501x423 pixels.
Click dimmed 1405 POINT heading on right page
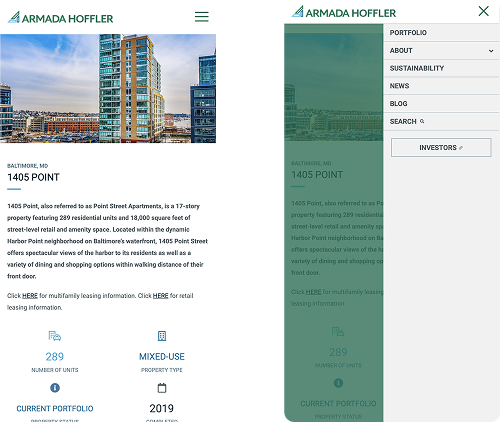point(317,175)
